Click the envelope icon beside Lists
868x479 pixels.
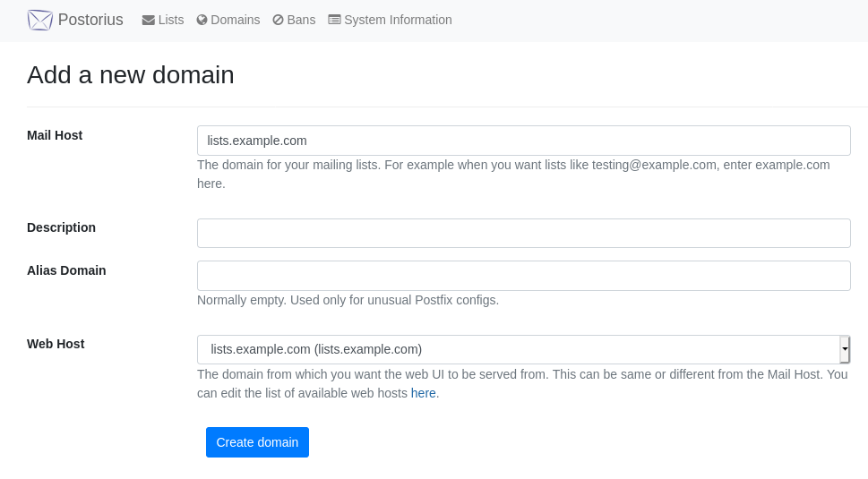pyautogui.click(x=149, y=21)
